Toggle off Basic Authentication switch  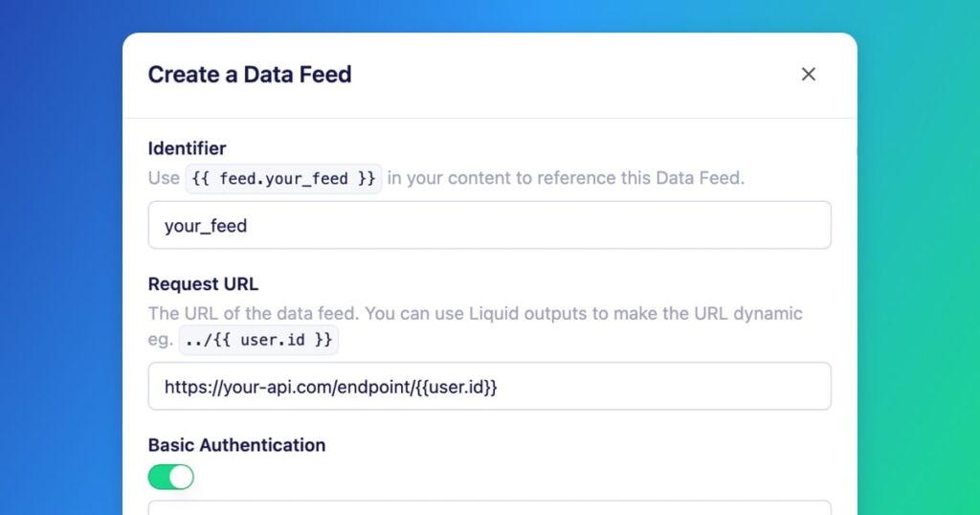pyautogui.click(x=170, y=477)
